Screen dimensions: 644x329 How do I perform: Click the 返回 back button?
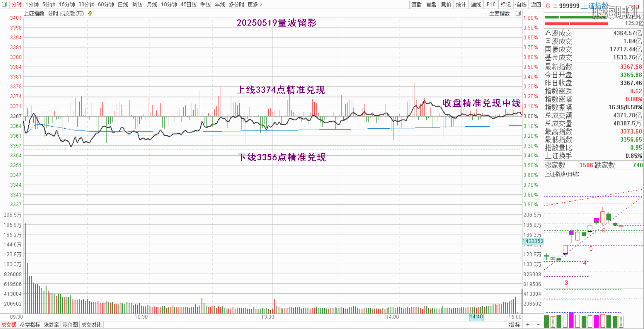[536, 4]
